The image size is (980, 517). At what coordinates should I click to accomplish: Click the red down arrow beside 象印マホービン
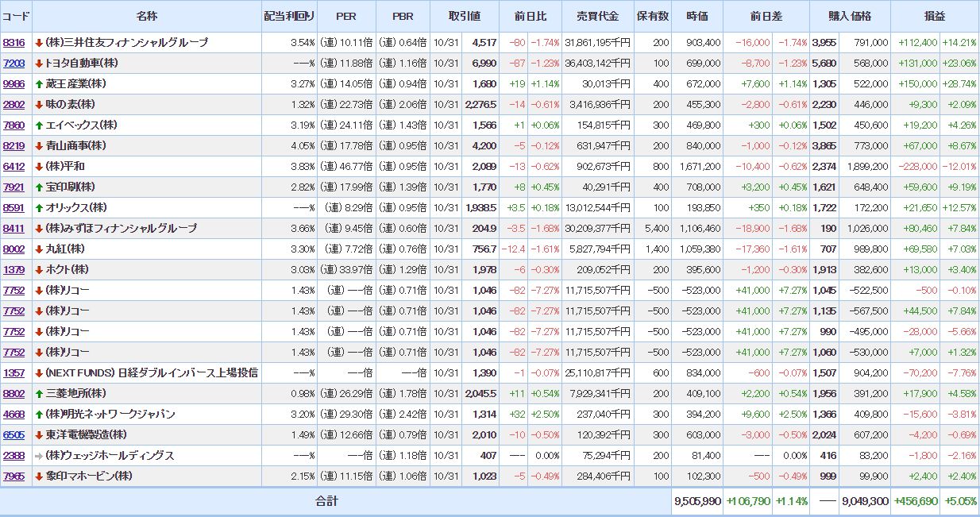point(39,476)
